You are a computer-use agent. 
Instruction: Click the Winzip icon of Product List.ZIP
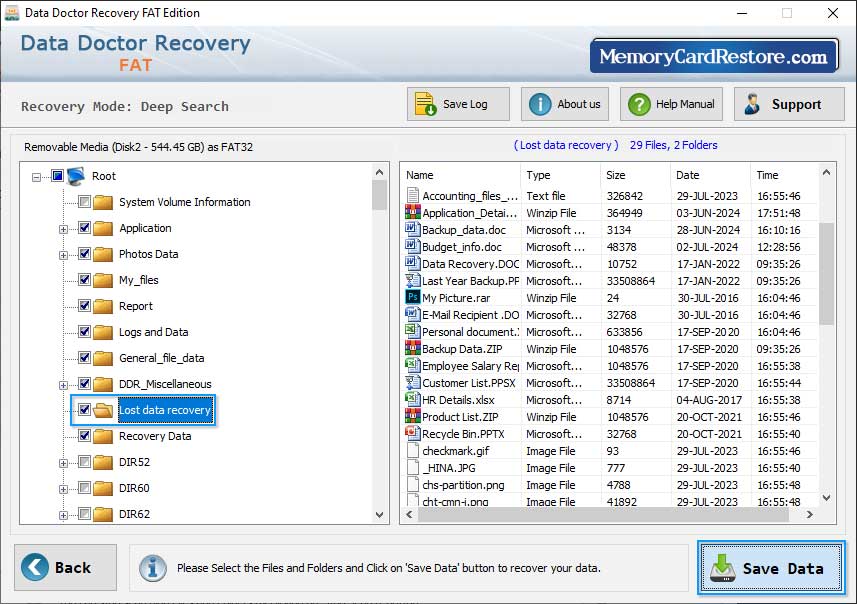[413, 416]
